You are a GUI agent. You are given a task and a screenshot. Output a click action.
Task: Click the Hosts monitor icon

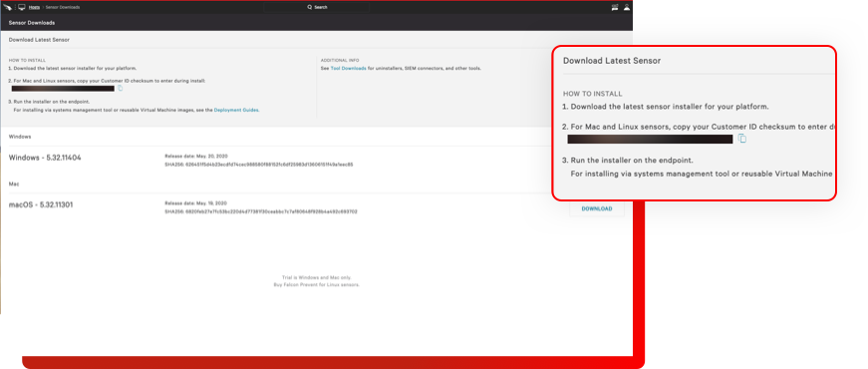click(22, 7)
